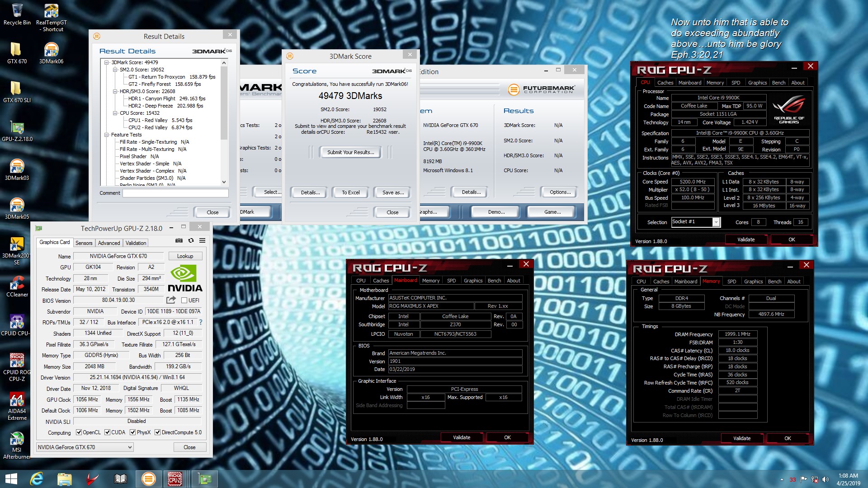Viewport: 868px width, 488px height.
Task: Open Internet Explorer from taskbar
Action: point(37,479)
